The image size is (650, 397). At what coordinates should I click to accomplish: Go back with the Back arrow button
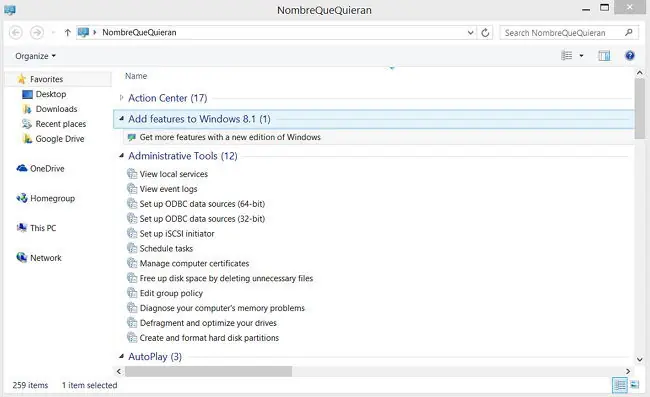(x=16, y=32)
